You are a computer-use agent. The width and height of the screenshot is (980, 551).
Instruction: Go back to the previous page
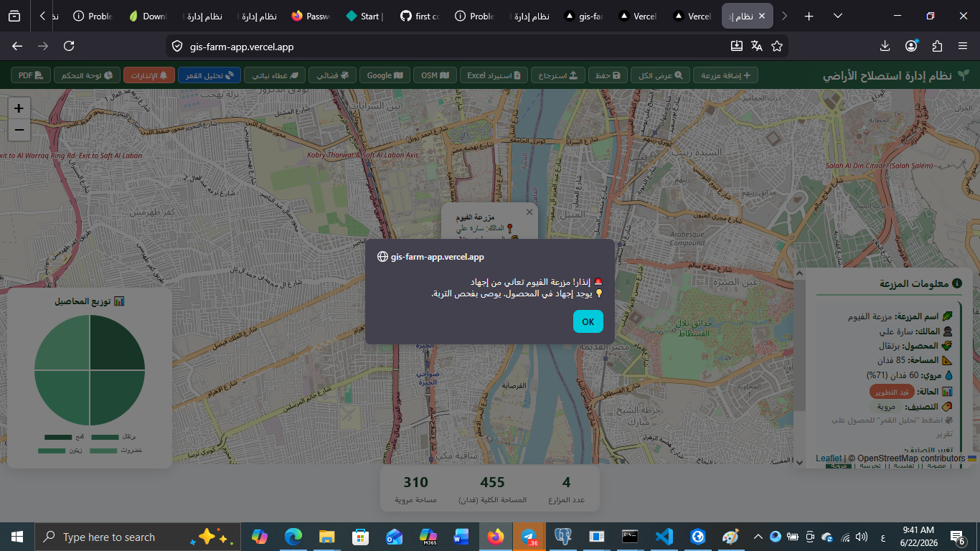17,46
